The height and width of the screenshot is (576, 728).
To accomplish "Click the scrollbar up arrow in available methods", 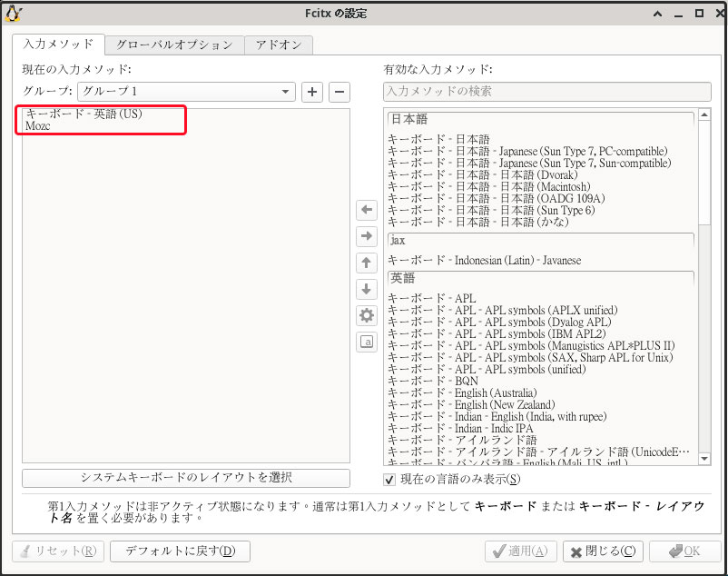I will pyautogui.click(x=704, y=114).
